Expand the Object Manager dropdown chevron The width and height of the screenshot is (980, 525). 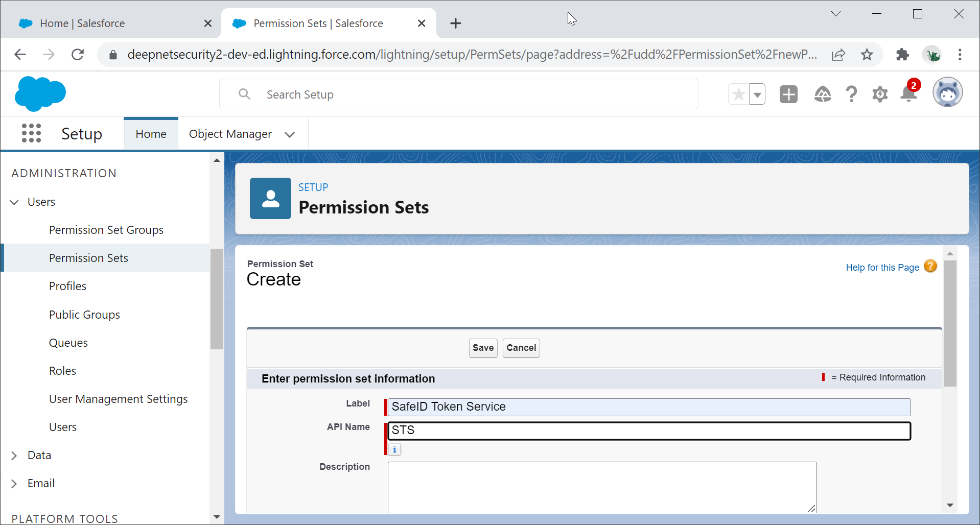click(x=290, y=134)
